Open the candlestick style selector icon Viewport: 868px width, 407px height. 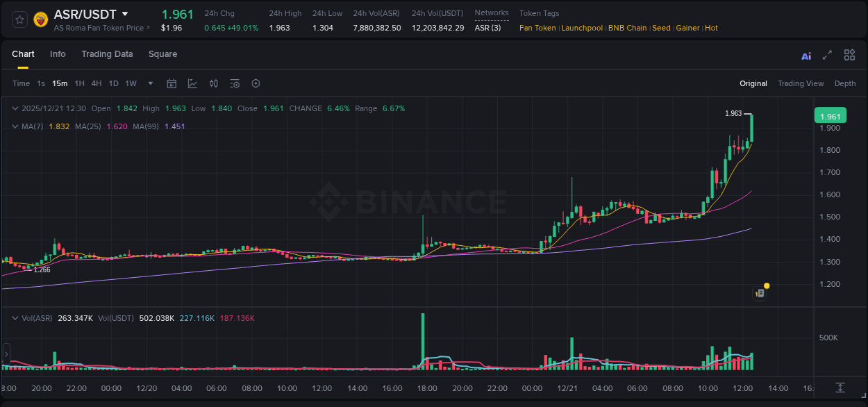click(x=213, y=83)
